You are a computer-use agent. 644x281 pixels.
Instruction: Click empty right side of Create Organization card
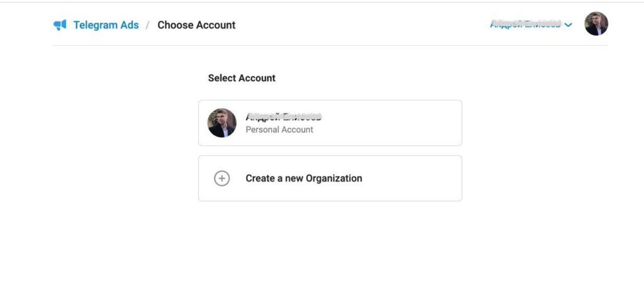(x=411, y=179)
